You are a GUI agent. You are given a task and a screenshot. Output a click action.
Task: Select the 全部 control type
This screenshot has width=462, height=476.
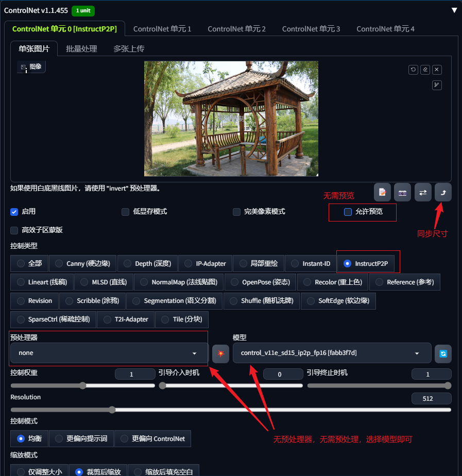pos(29,264)
